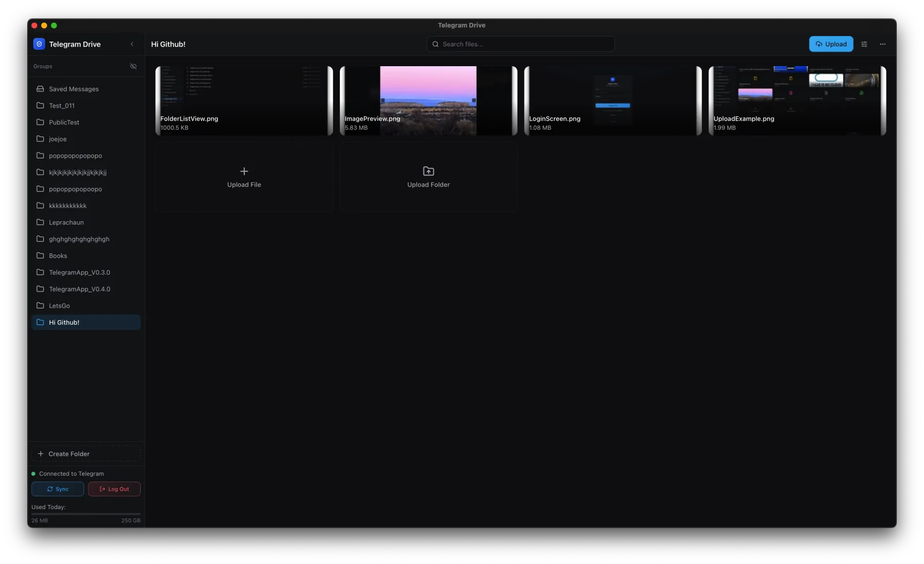The height and width of the screenshot is (564, 924).
Task: Click the folder-arrow icon in Upload Folder tile
Action: (x=429, y=171)
